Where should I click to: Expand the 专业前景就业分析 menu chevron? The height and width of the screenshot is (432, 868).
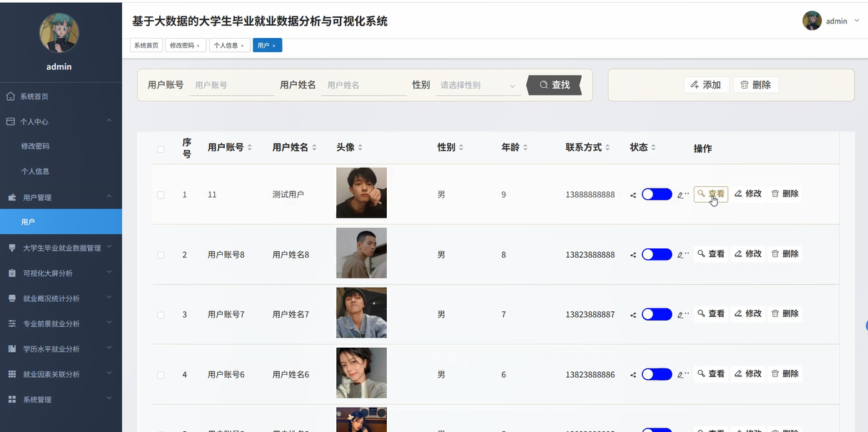coord(109,323)
